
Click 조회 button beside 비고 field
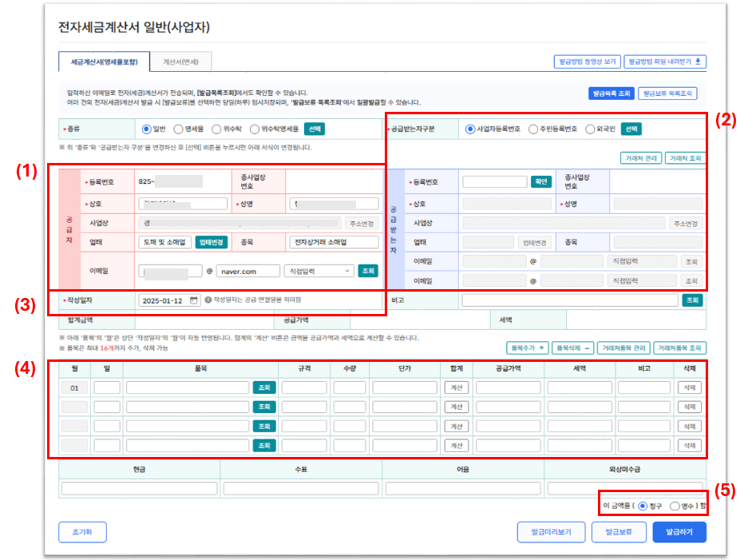coord(692,300)
